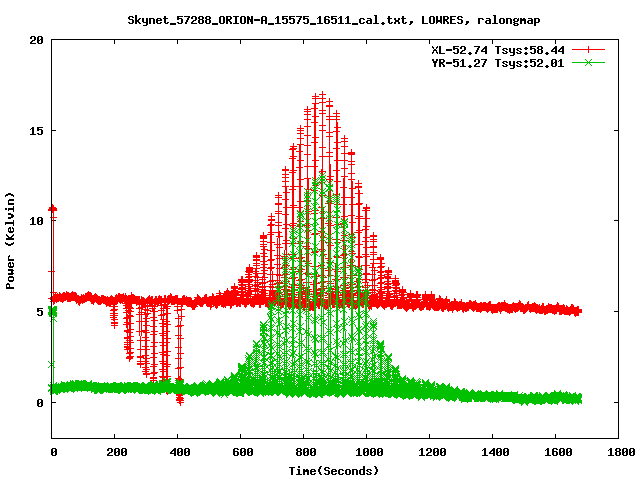640x480 pixels.
Task: Click the red dip reaching 0 Kelvin near 400 seconds
Action: (180, 400)
